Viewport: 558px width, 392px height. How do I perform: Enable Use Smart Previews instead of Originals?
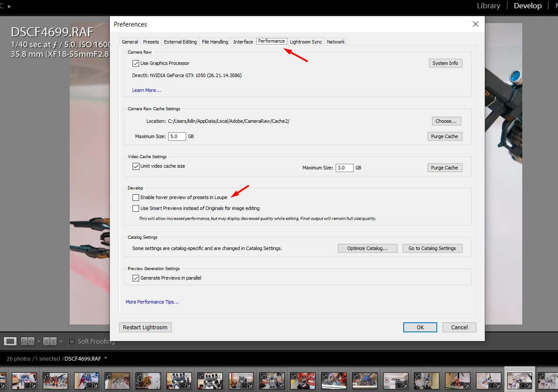pos(136,208)
